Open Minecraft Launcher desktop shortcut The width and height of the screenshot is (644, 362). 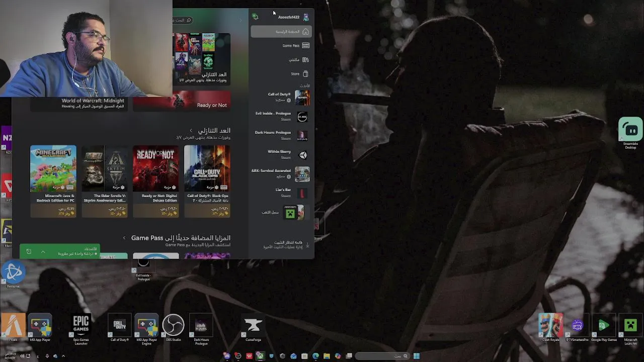630,329
